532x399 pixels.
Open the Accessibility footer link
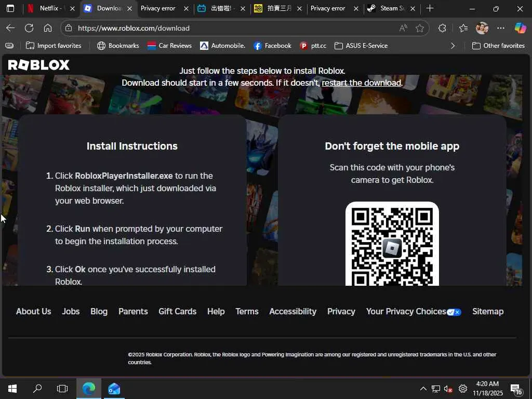click(293, 312)
